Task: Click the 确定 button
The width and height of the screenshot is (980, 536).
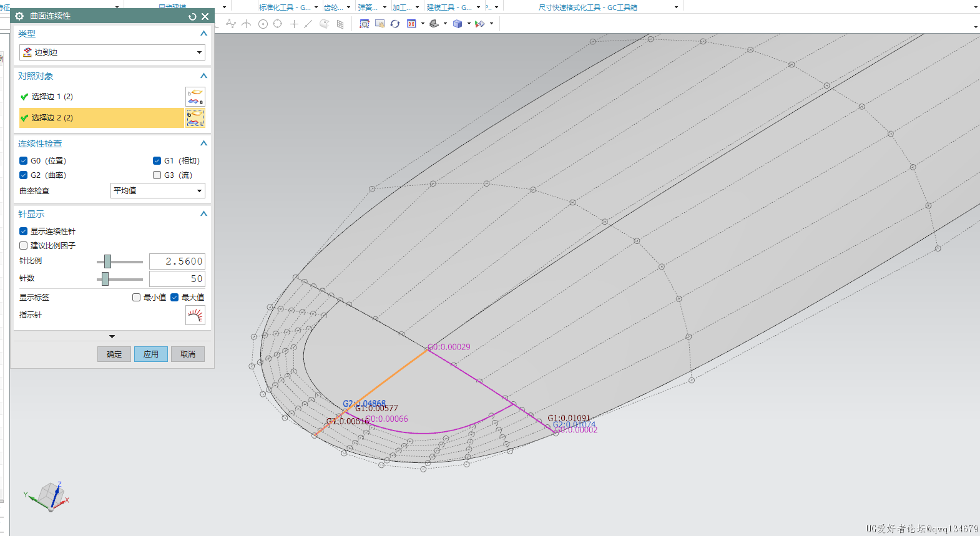Action: pos(114,354)
